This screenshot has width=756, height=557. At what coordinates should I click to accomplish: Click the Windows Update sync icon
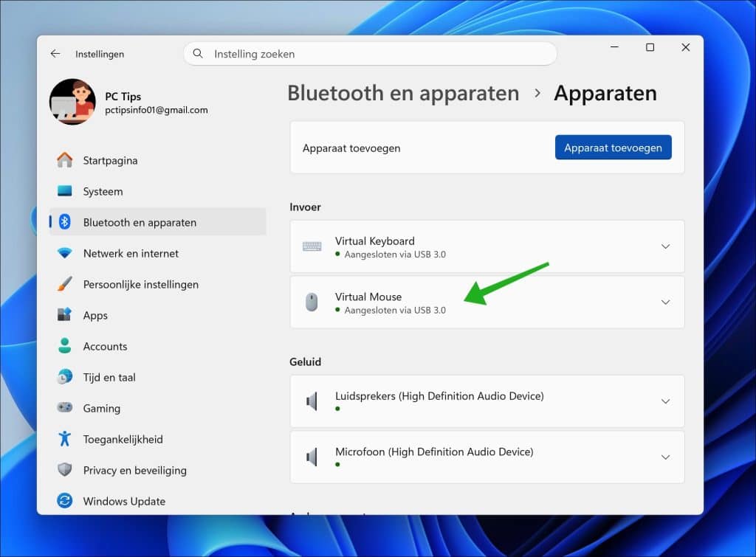(x=65, y=501)
